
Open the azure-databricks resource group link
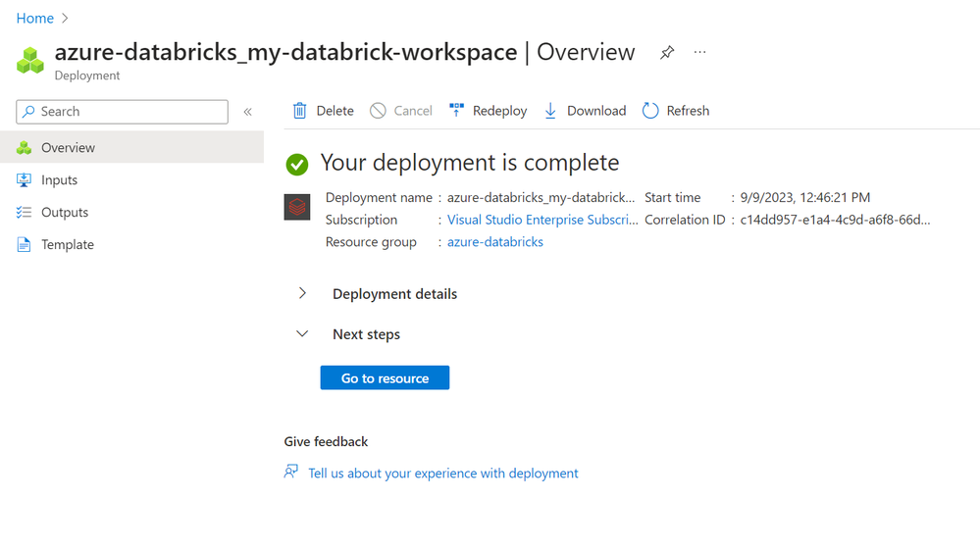point(495,241)
